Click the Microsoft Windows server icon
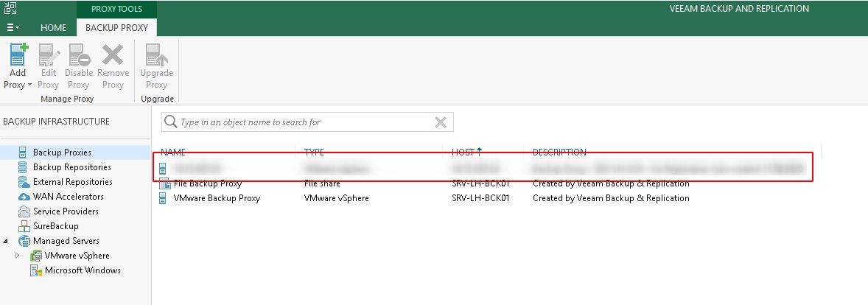This screenshot has width=868, height=305. point(36,270)
